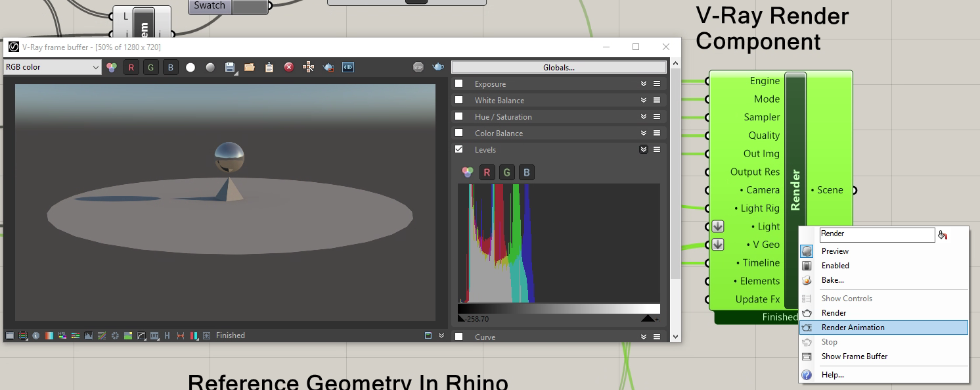Start render with teapot icon in frame buffer
Viewport: 980px width, 390px height.
[438, 67]
